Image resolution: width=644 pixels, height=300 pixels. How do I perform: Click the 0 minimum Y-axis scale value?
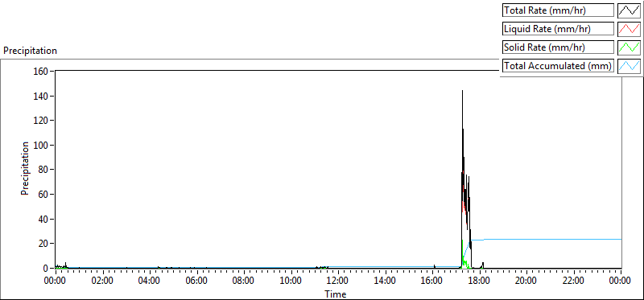[x=47, y=269]
